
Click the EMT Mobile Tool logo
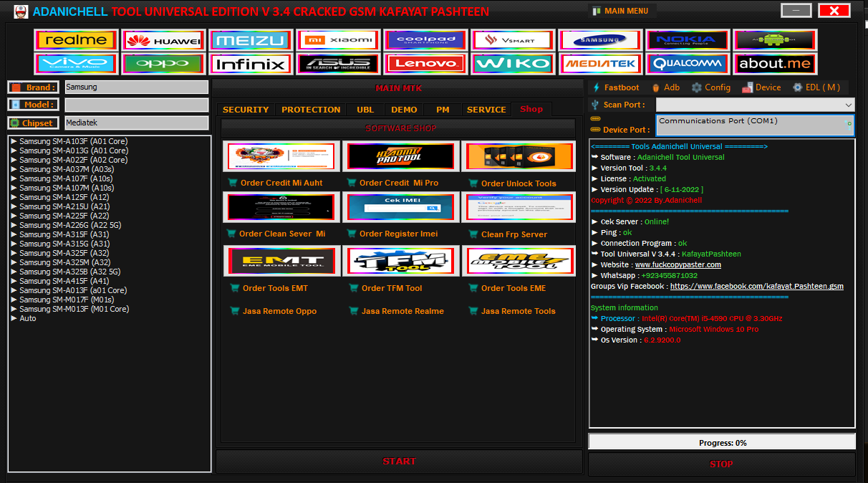click(281, 261)
